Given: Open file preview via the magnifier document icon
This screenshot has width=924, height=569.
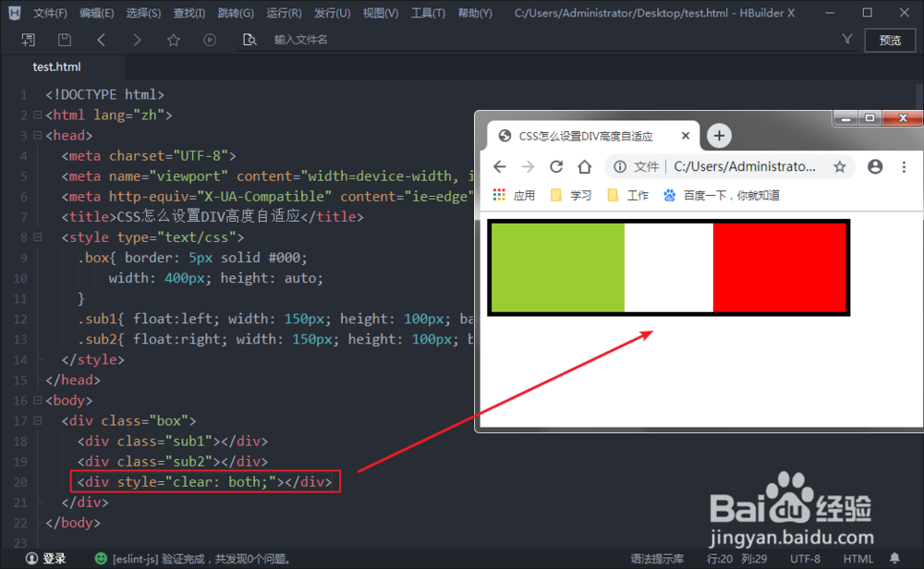Looking at the screenshot, I should click(x=249, y=40).
